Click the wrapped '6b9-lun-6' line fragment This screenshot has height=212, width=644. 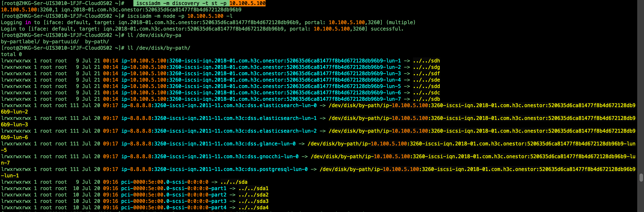click(x=15, y=137)
